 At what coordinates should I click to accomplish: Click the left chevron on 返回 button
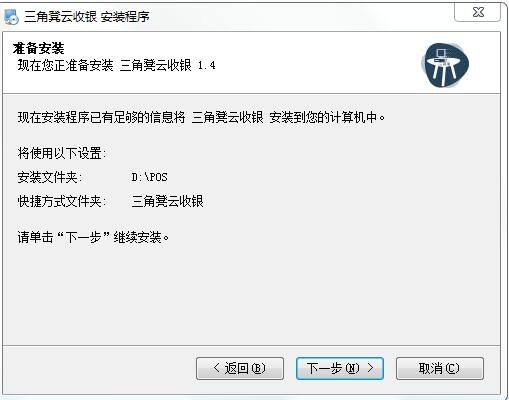(x=216, y=368)
